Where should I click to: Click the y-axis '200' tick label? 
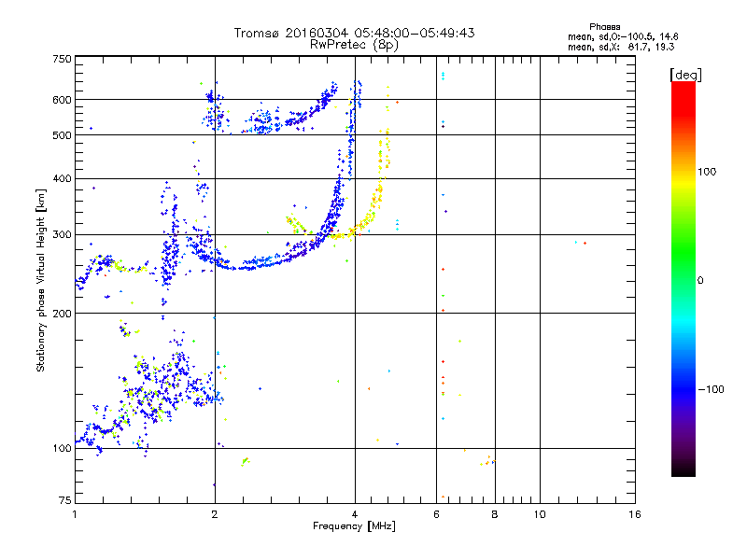coord(62,314)
